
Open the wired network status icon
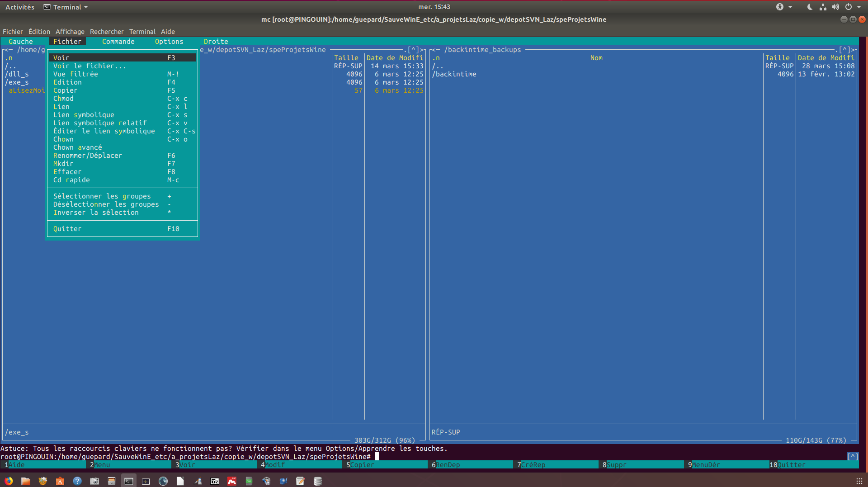tap(823, 7)
